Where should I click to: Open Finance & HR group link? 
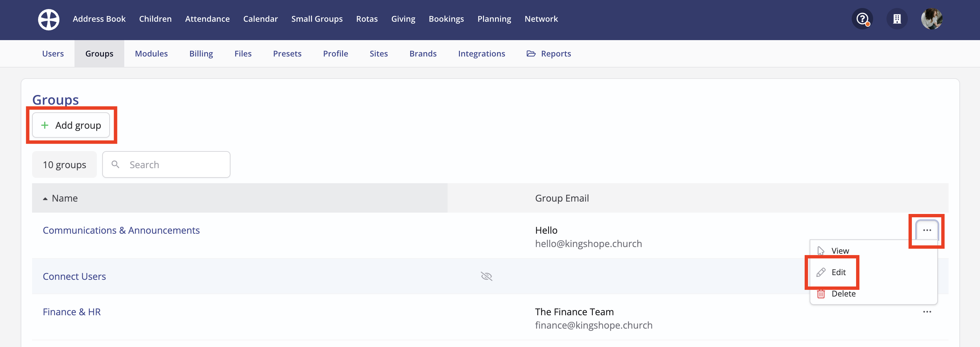[71, 312]
